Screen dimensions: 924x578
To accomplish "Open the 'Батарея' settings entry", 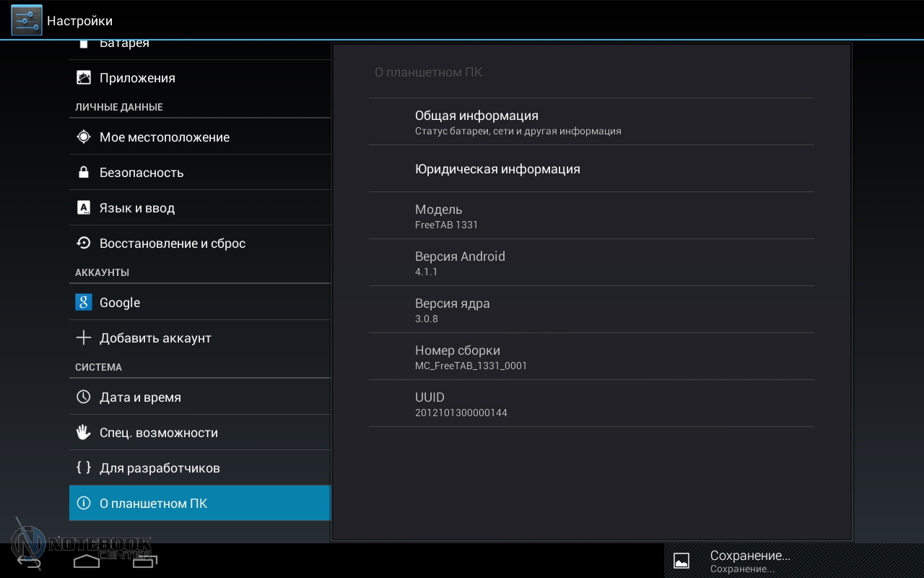I will (x=199, y=46).
